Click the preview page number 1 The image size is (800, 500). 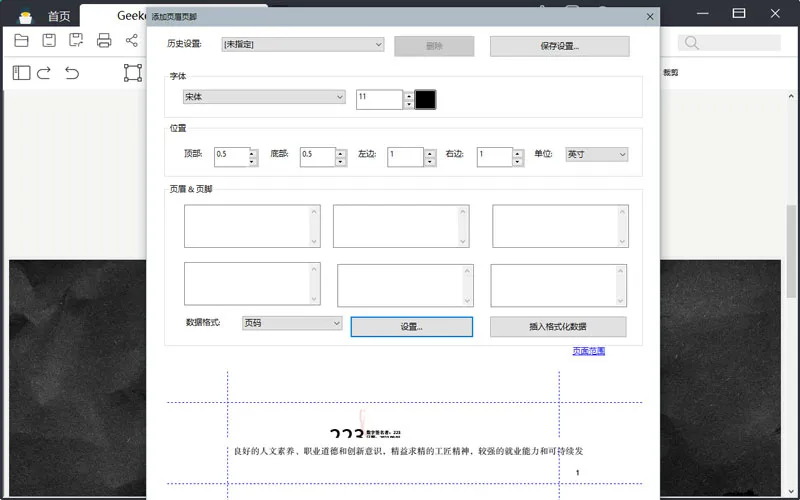pos(578,473)
